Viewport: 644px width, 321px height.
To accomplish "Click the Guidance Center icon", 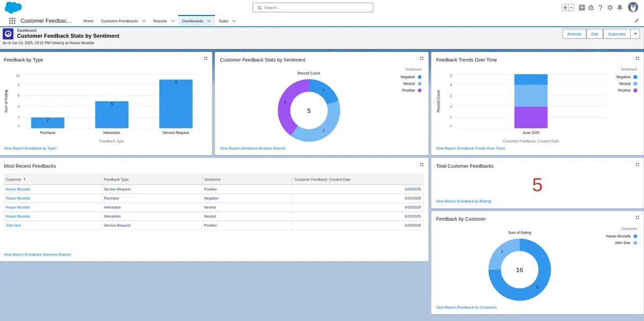I will pyautogui.click(x=591, y=8).
